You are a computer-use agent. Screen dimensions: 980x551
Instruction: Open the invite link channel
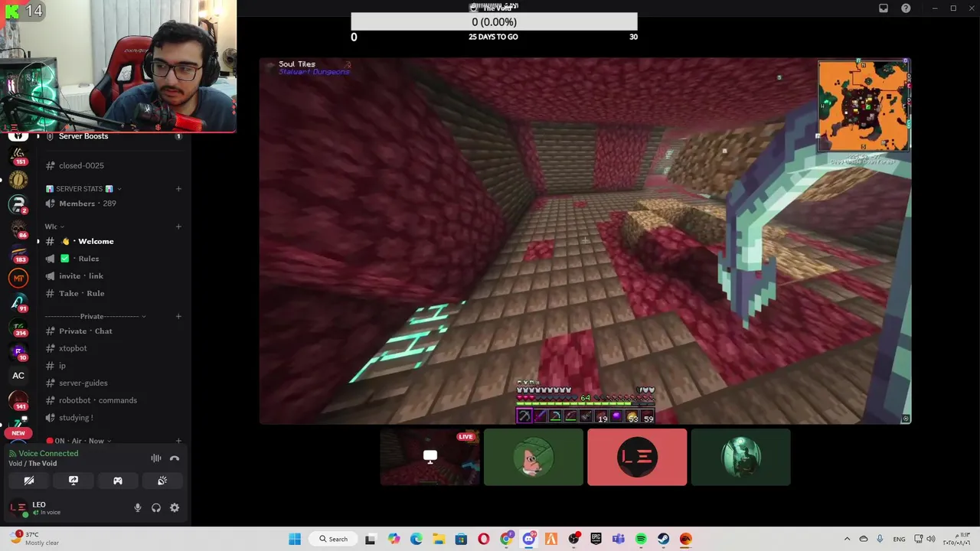113,276
